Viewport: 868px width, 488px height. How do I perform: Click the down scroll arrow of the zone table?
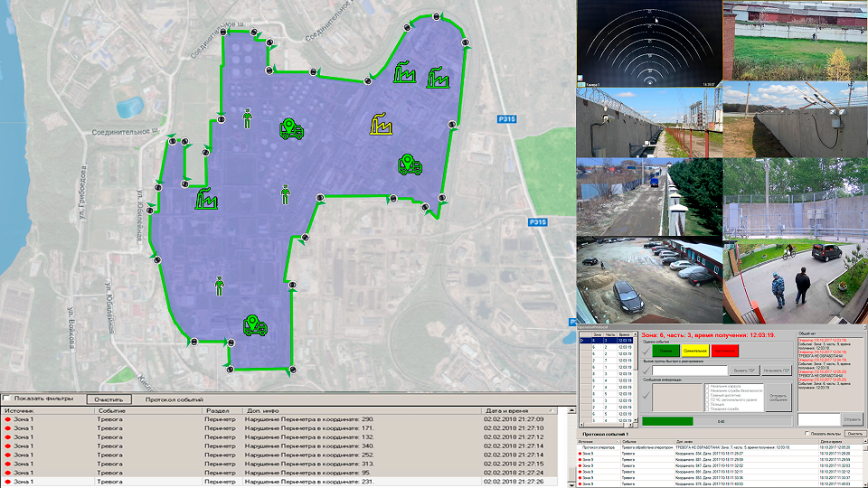pos(635,420)
